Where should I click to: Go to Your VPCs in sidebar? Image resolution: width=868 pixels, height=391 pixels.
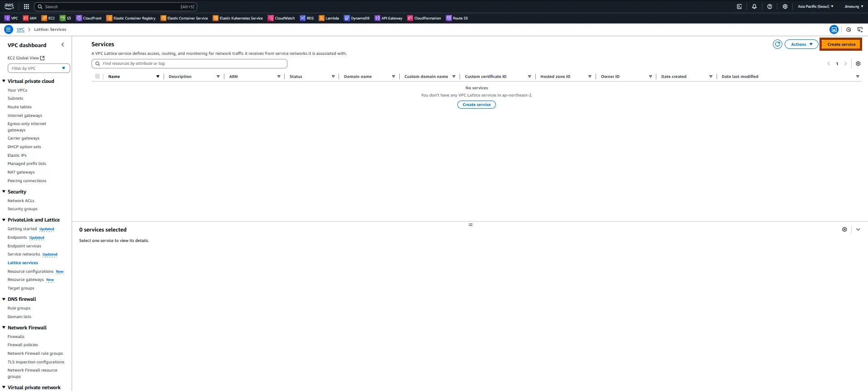point(17,90)
